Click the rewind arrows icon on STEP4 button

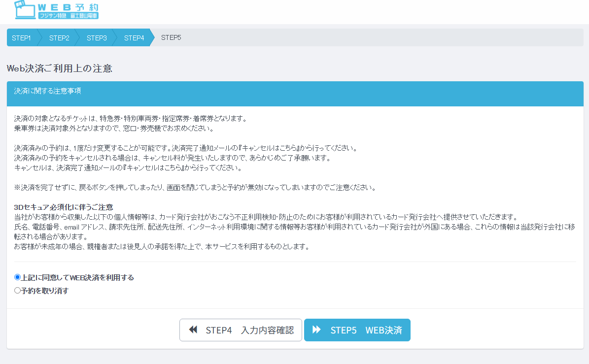[193, 330]
